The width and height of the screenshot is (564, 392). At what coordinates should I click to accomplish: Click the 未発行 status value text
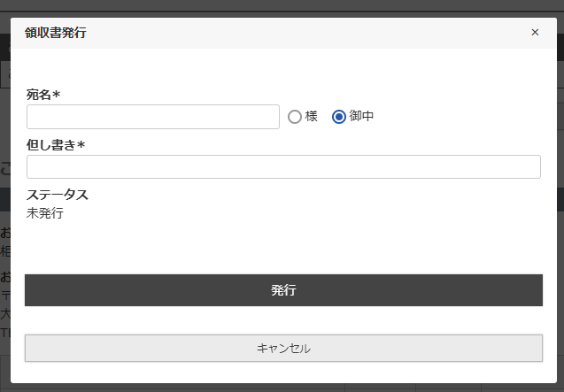45,213
